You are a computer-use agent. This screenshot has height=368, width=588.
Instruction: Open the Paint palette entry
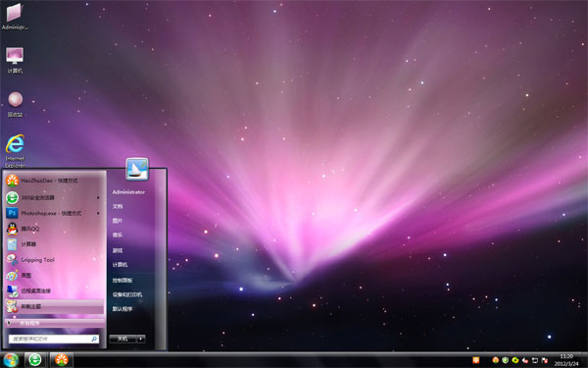54,275
